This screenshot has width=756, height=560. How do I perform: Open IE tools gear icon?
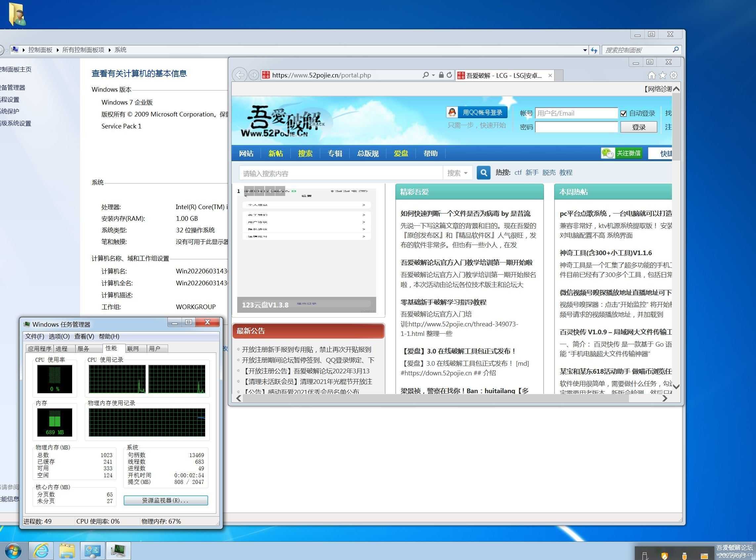673,75
